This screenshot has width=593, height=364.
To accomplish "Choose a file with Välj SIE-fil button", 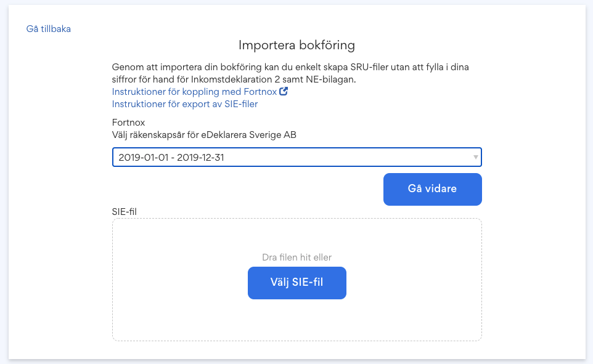I will coord(297,283).
